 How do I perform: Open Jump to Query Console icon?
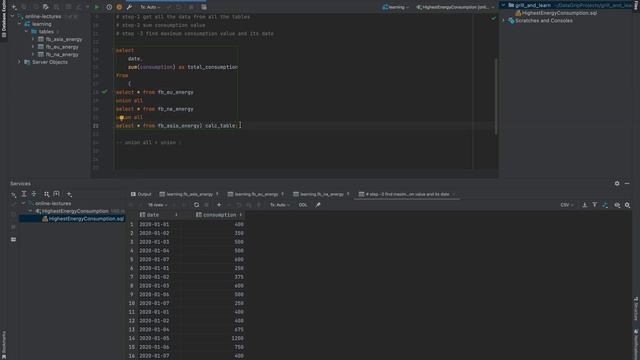point(45,7)
